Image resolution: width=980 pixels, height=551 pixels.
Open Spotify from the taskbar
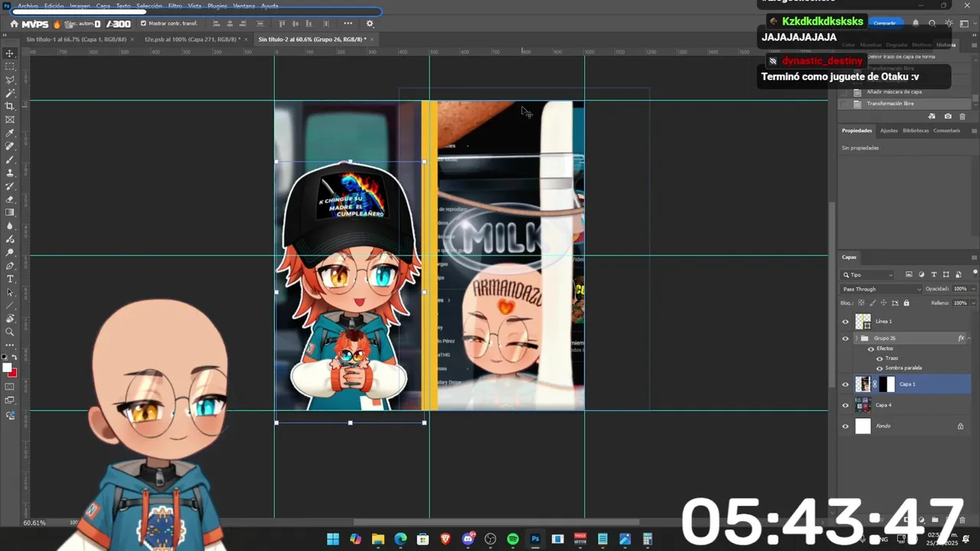[513, 540]
